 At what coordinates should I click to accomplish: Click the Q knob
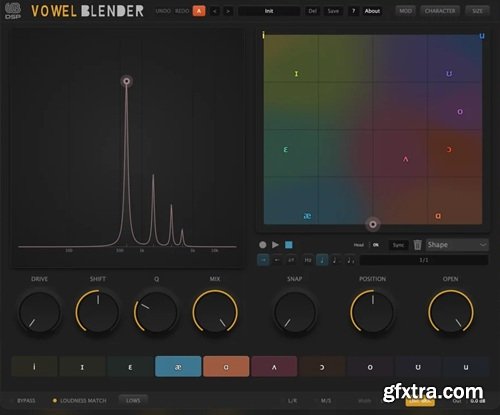tap(156, 312)
